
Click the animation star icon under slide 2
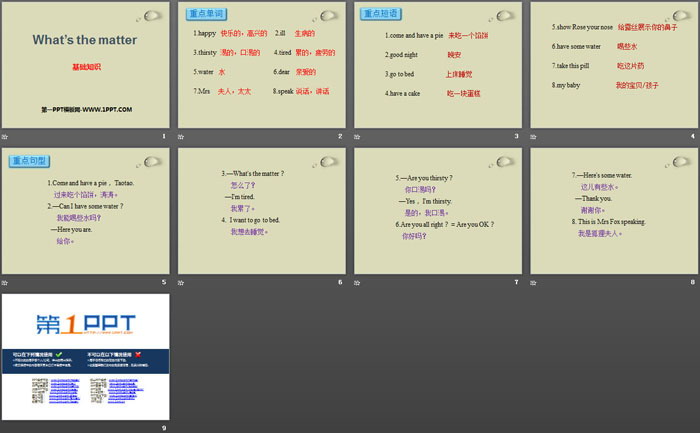point(181,136)
